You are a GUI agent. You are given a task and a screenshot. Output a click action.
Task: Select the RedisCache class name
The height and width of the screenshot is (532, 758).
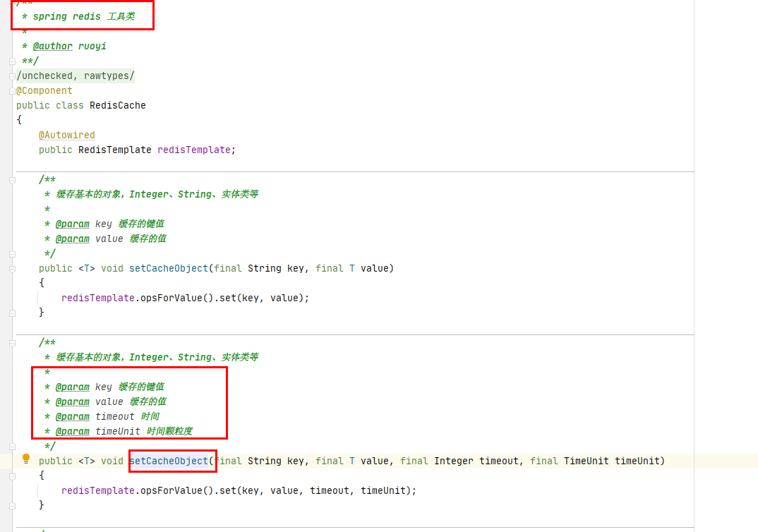117,105
